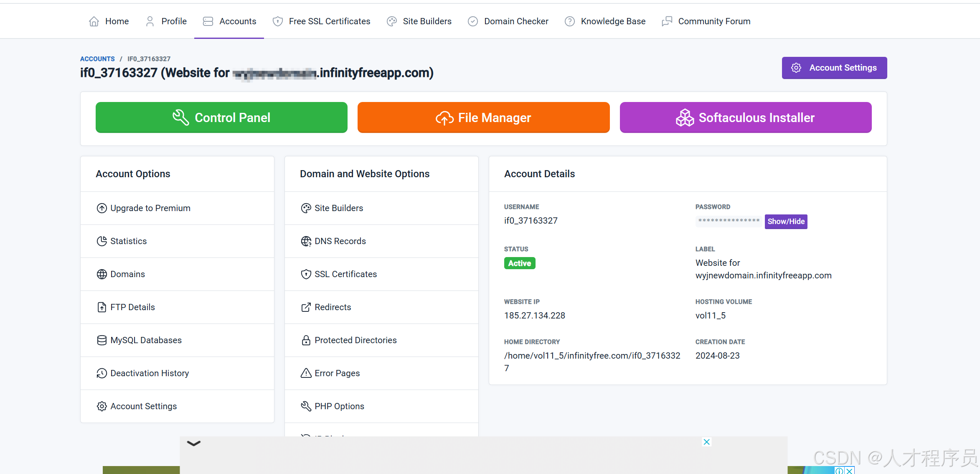Click the Protected Directories padlock icon
Screen dimensions: 980x474
pos(306,340)
